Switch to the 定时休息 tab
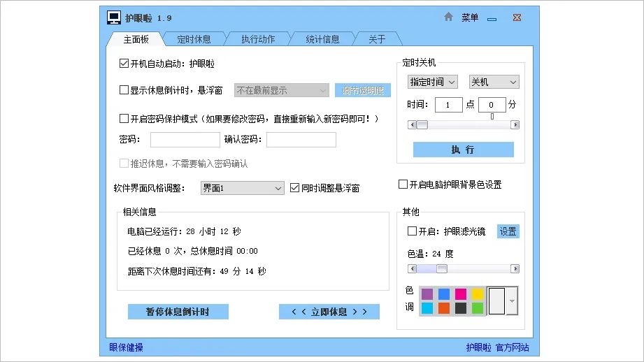Screen dimensions: 644x362 tap(194, 39)
